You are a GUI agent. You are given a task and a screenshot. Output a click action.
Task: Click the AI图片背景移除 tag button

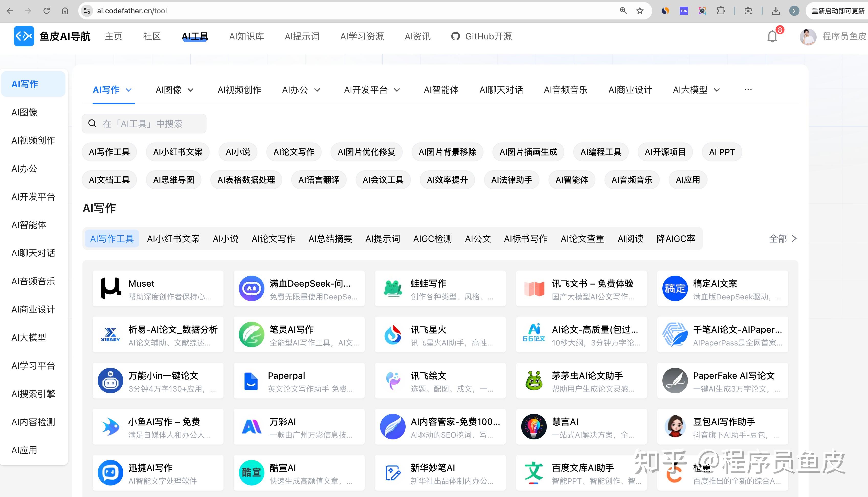tap(447, 152)
